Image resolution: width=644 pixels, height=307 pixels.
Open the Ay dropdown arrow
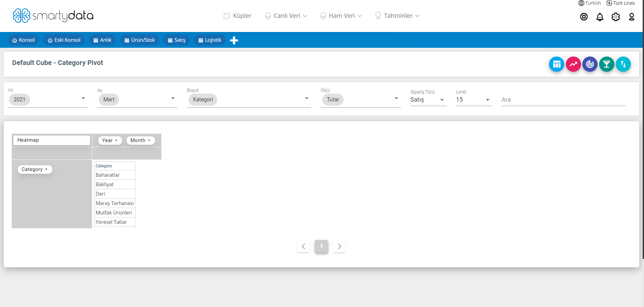(173, 98)
